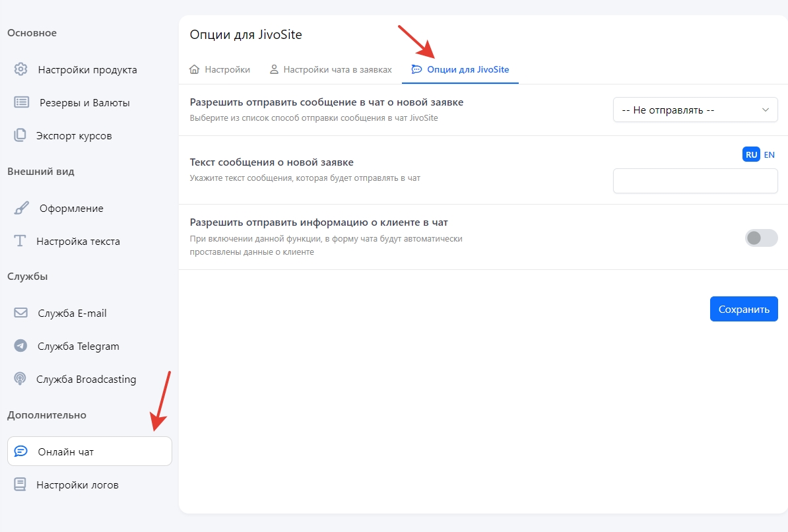Open the "-- Не отправлять --" dropdown
788x532 pixels.
(x=695, y=110)
